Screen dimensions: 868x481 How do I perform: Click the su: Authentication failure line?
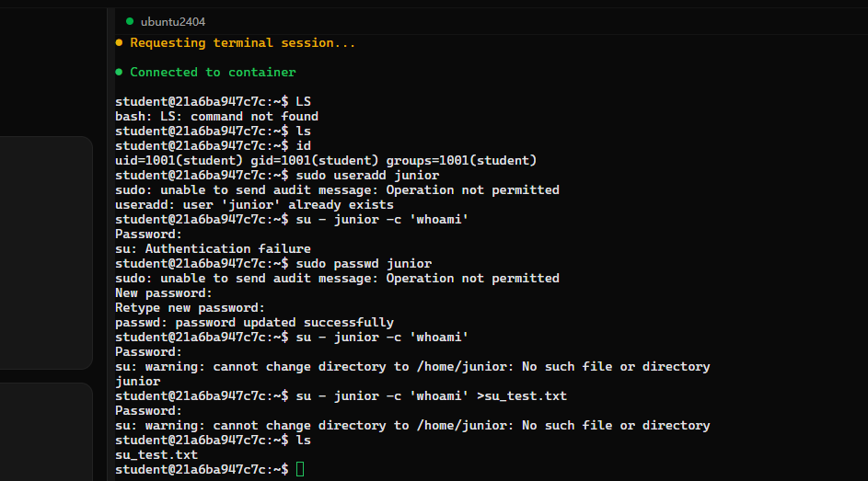pos(213,249)
